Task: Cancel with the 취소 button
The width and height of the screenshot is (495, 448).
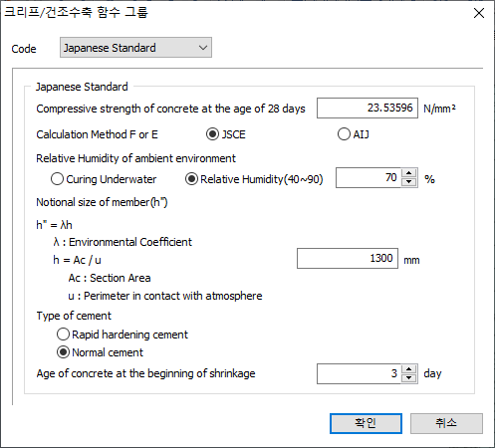Action: [x=446, y=423]
